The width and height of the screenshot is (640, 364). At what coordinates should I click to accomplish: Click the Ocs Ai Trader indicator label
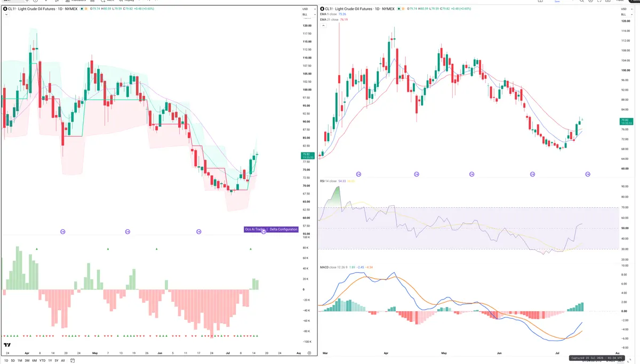pos(255,229)
